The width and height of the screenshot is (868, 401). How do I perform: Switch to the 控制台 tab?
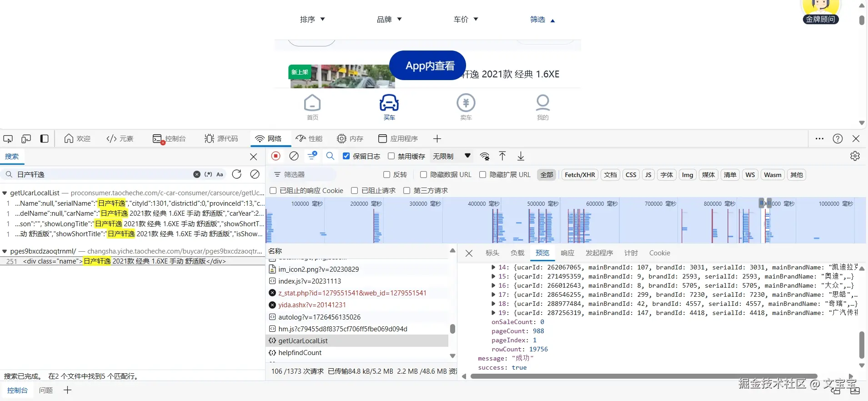169,139
